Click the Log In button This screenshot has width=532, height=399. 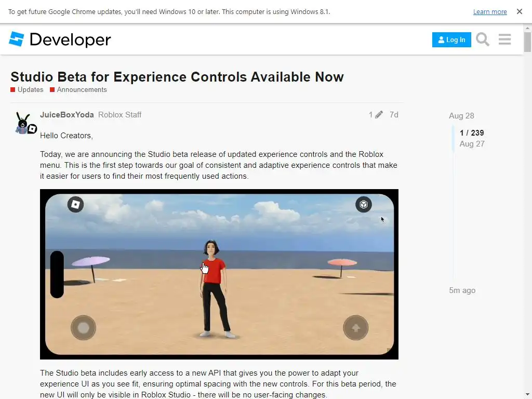click(451, 39)
